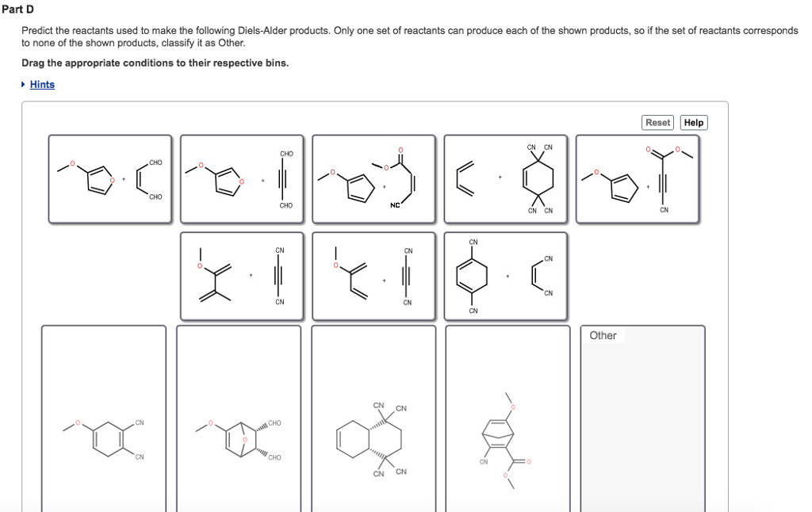The width and height of the screenshot is (812, 512).
Task: Select the furan plus fumaraldehyde reactant tile
Action: 109,177
